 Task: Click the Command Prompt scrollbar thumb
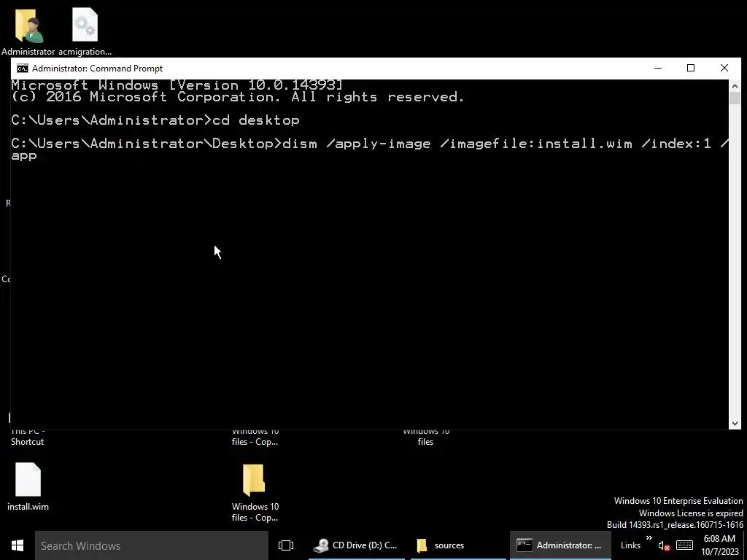coord(735,98)
